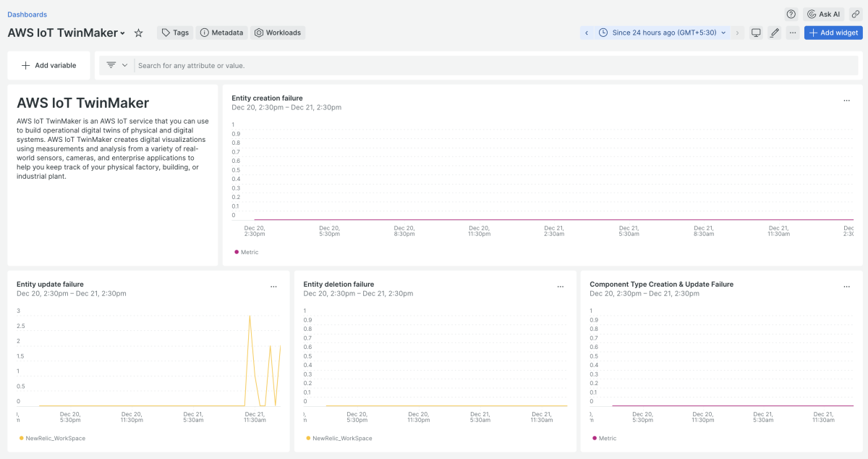Viewport: 868px width, 459px height.
Task: Copy the dashboard permalink link icon
Action: tap(855, 14)
